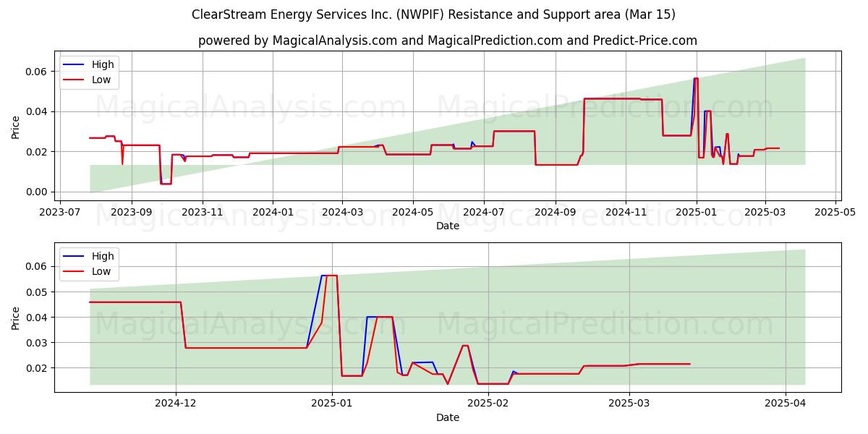Click the '2023-09' x-axis label in top chart
868x434 pixels.
[x=132, y=213]
